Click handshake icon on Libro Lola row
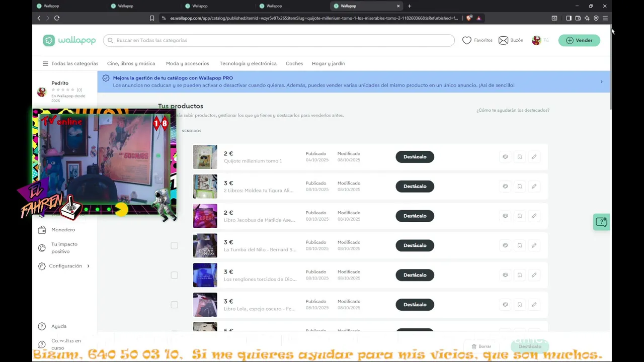 [x=505, y=305]
